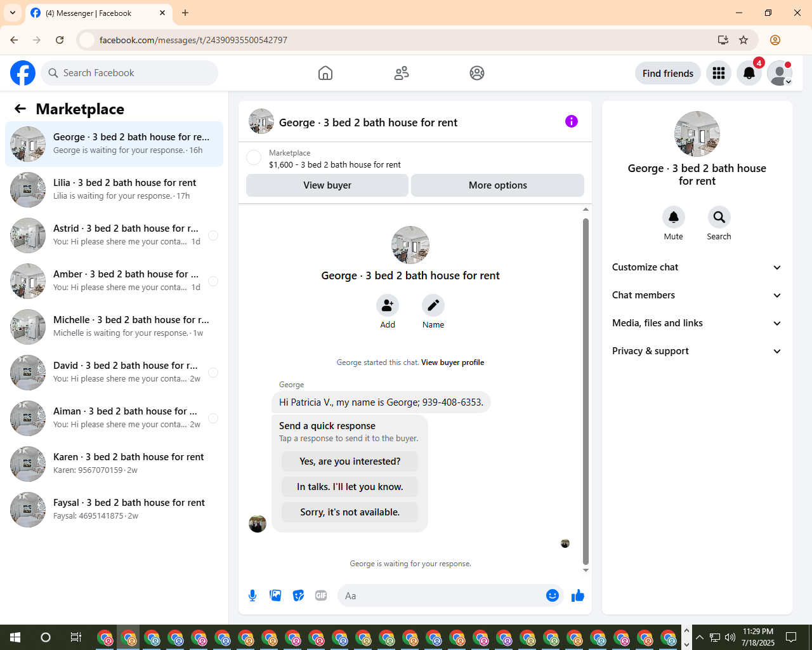Attach a photo file icon
The width and height of the screenshot is (812, 650).
point(275,595)
